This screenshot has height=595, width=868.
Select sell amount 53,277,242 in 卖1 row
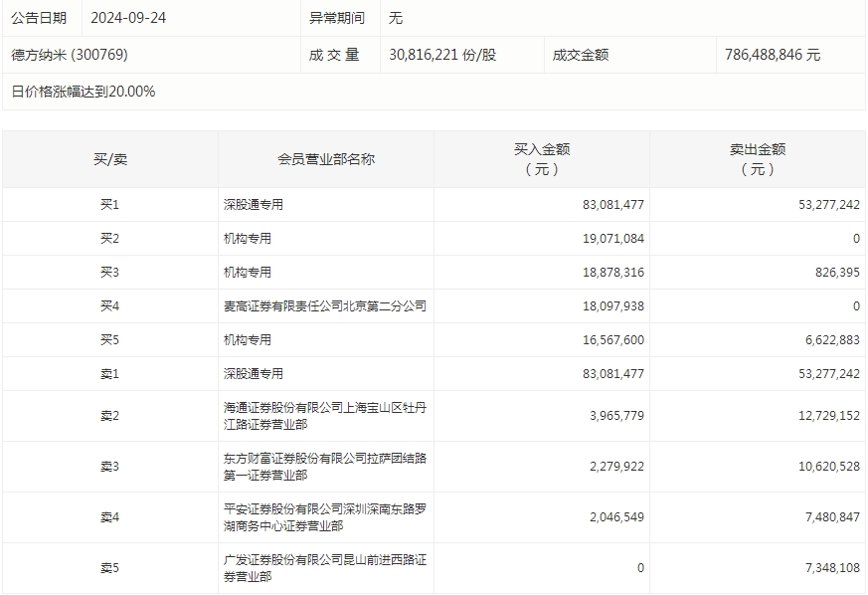tap(829, 374)
